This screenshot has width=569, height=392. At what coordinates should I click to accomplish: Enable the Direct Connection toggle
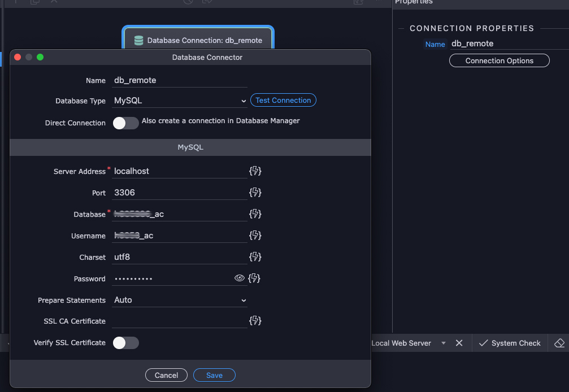[125, 123]
